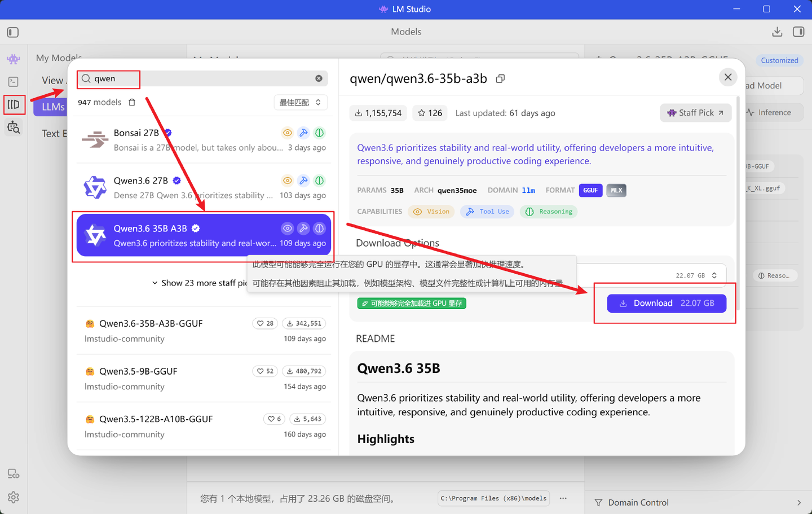
Task: Toggle the left sidebar panel icon
Action: pos(13,32)
